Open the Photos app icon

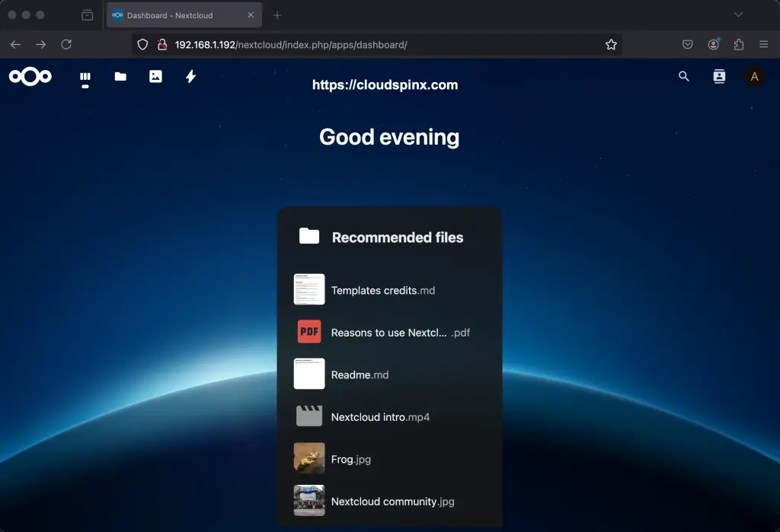click(x=155, y=77)
